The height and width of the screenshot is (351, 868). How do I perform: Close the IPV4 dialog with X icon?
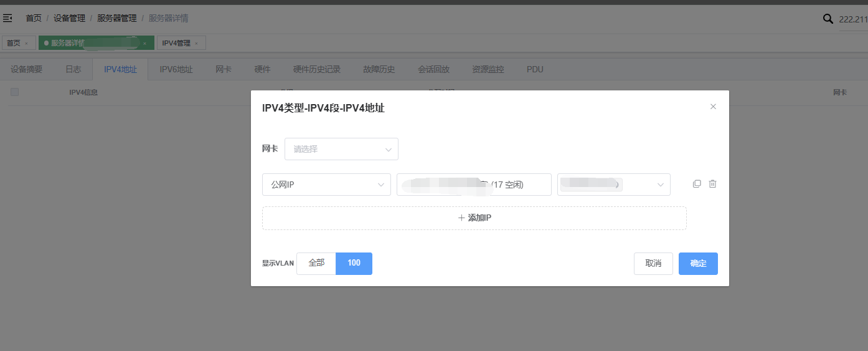[x=713, y=107]
